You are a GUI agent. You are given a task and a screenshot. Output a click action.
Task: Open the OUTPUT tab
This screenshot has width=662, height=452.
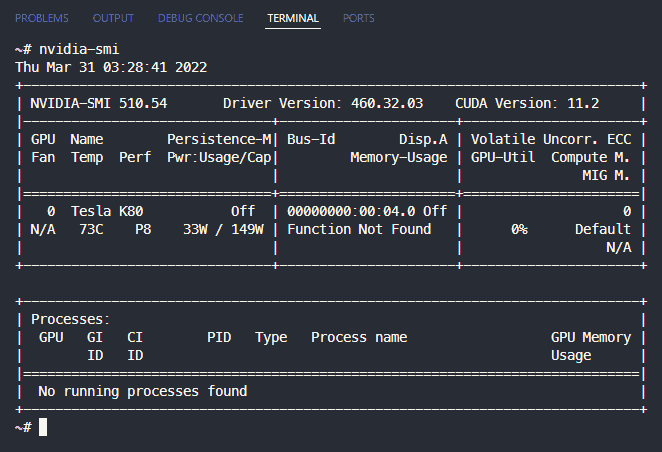113,18
